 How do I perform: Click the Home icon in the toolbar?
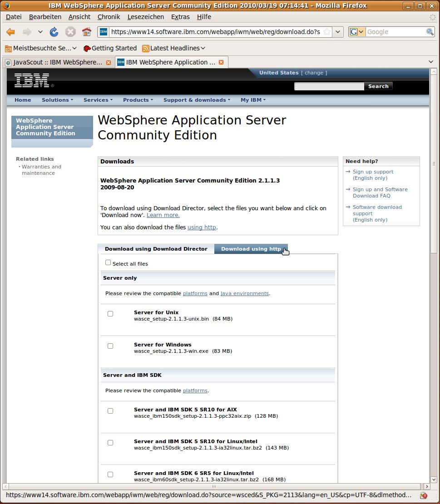coord(86,32)
